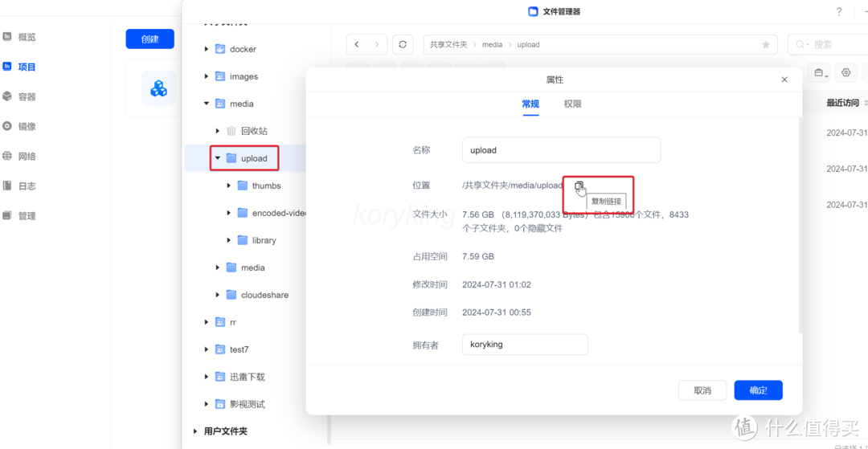868x449 pixels.
Task: Click the copy link icon beside location path
Action: (x=579, y=186)
